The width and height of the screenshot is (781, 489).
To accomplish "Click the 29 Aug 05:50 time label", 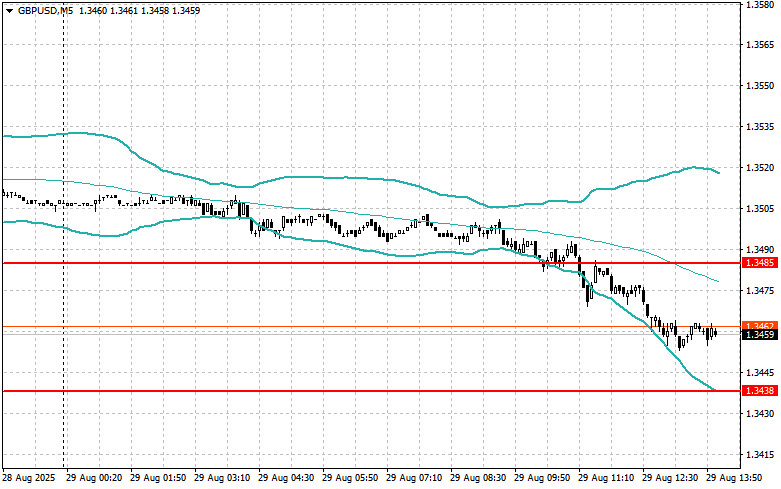I will coord(350,478).
